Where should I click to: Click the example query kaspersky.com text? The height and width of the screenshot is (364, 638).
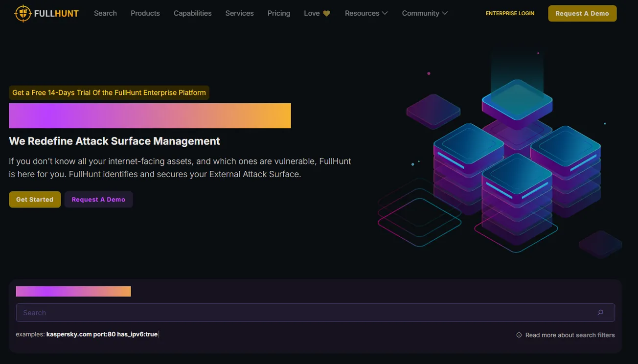(68, 334)
